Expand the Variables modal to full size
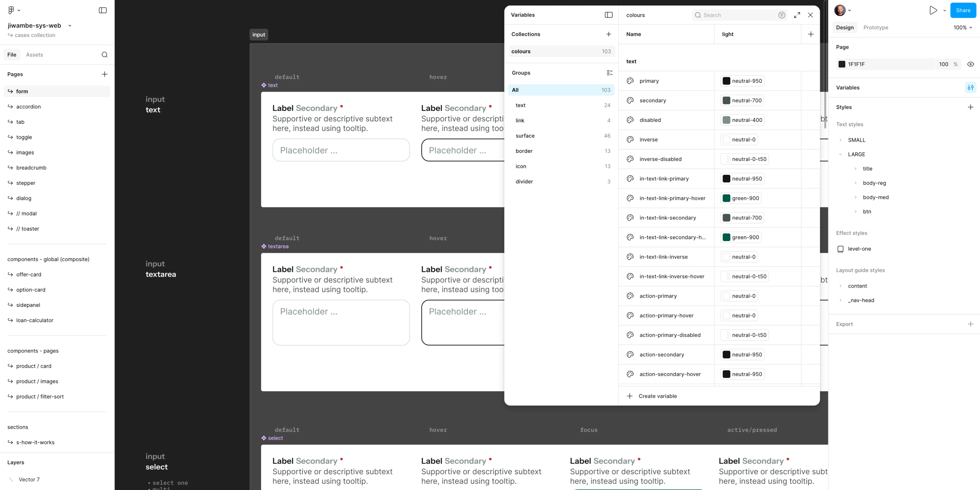980x490 pixels. click(x=797, y=15)
